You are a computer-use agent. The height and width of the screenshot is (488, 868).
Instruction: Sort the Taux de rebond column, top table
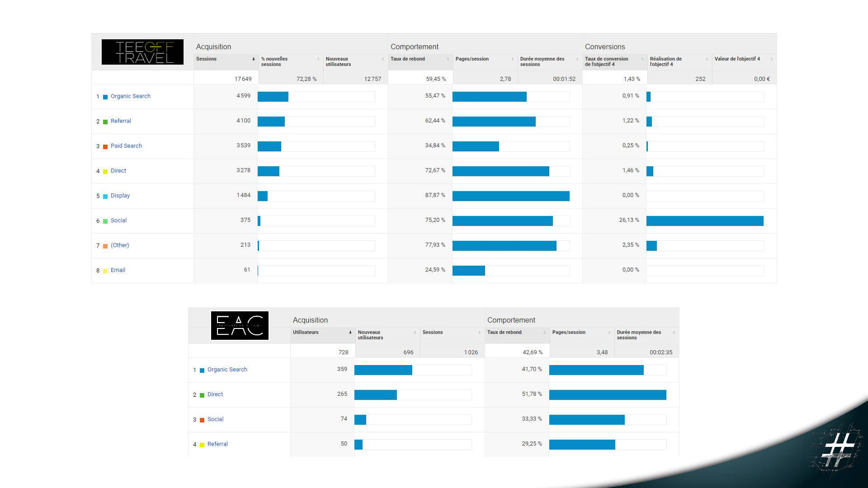click(x=448, y=59)
